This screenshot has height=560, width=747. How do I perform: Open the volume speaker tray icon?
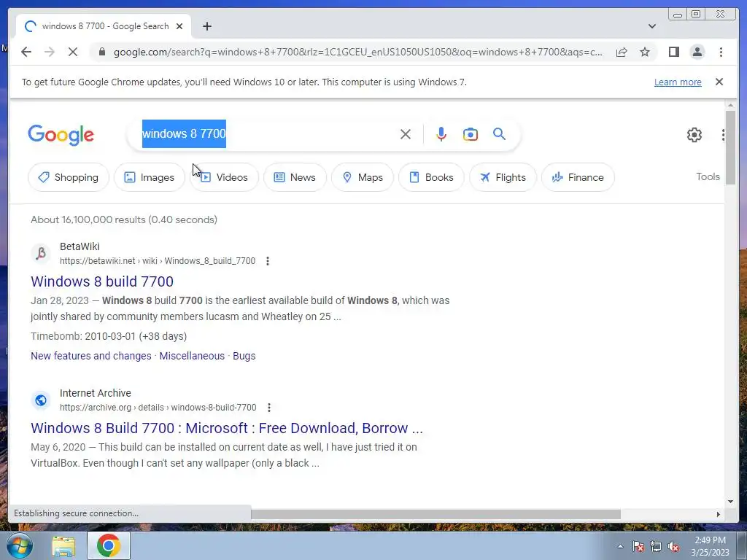tap(673, 546)
